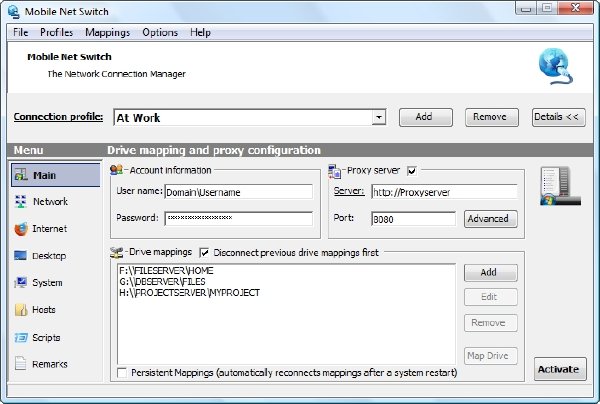Viewport: 600px width, 404px height.
Task: Click the server tower image
Action: tap(561, 186)
